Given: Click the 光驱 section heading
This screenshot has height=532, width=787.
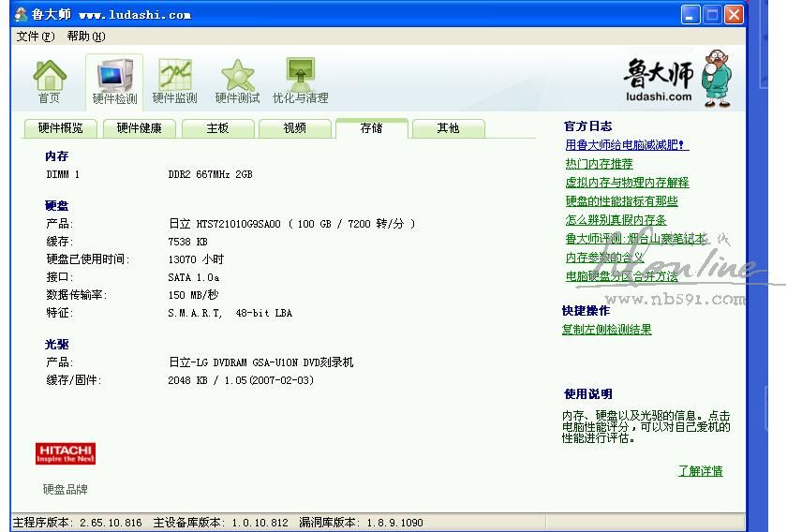Looking at the screenshot, I should (57, 345).
